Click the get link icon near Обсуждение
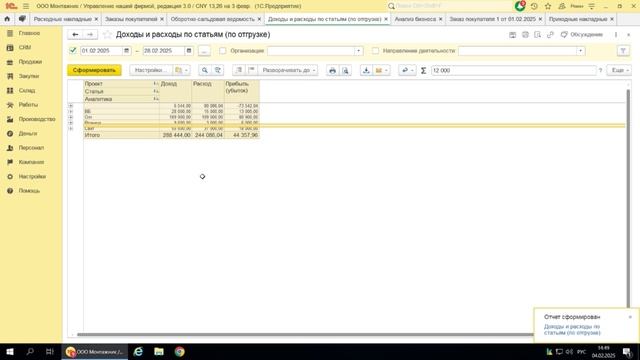The image size is (640, 360). [550, 35]
